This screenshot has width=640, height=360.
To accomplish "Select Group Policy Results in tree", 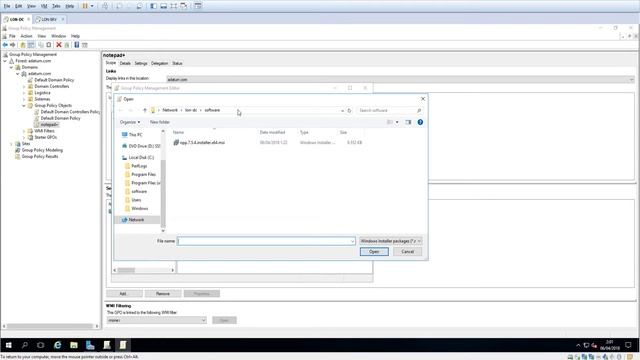I will coord(40,156).
